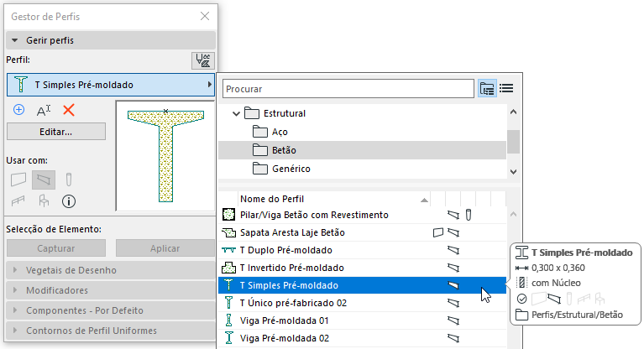The width and height of the screenshot is (644, 349).
Task: Click T Duplo Pré-moldado thumbnail icon
Action: (x=228, y=250)
